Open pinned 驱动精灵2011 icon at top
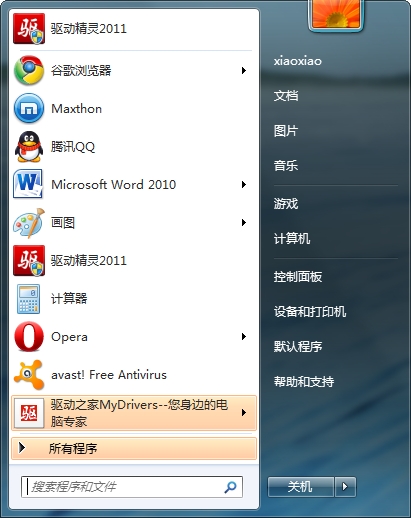Image resolution: width=411 pixels, height=518 pixels. (29, 29)
